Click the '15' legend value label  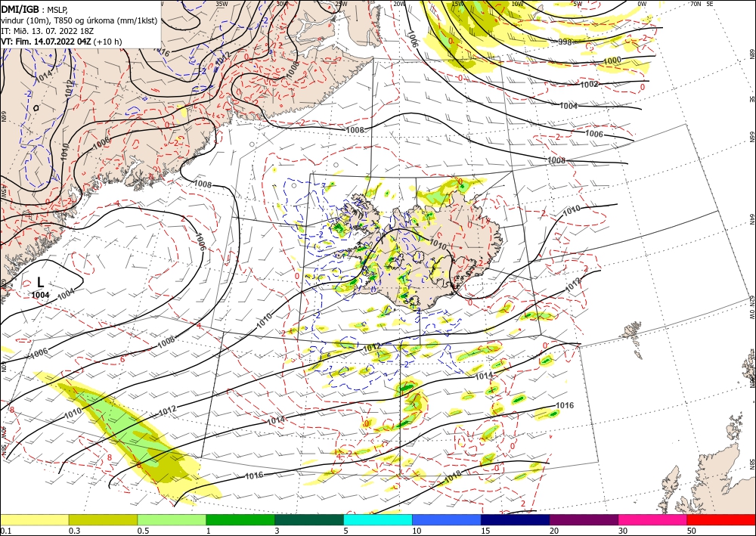485,531
